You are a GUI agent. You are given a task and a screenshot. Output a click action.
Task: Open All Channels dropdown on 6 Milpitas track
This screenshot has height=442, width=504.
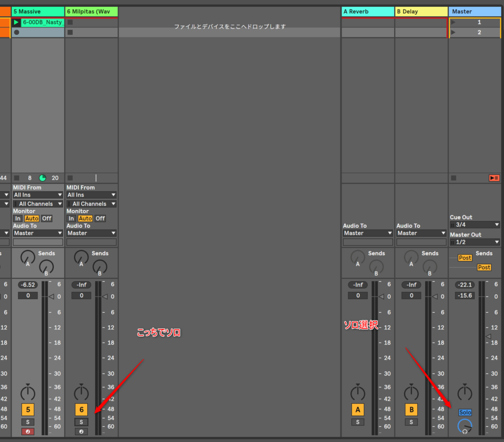coord(92,204)
